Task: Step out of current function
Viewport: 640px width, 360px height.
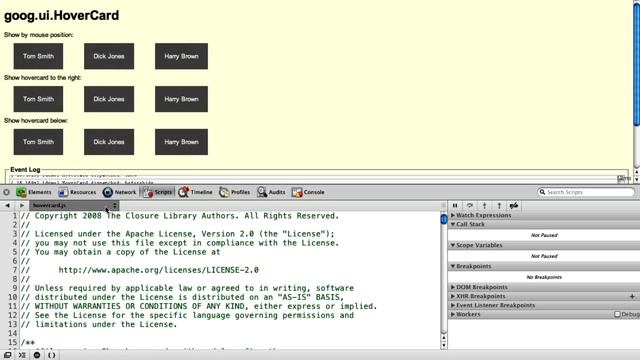Action: 499,205
